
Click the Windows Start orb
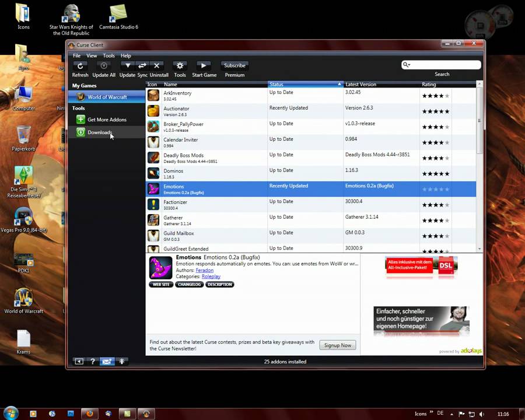click(10, 414)
